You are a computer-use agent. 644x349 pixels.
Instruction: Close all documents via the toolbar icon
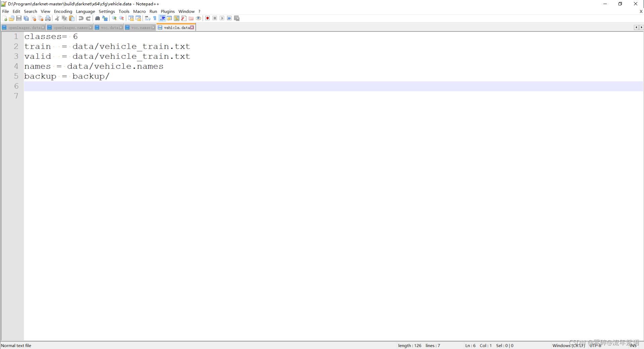(41, 18)
